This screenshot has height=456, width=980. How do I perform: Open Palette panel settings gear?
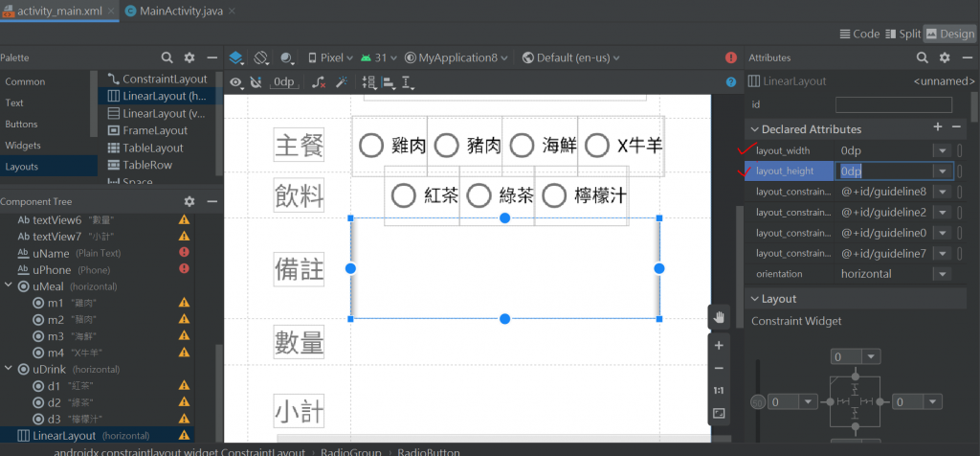pyautogui.click(x=189, y=57)
